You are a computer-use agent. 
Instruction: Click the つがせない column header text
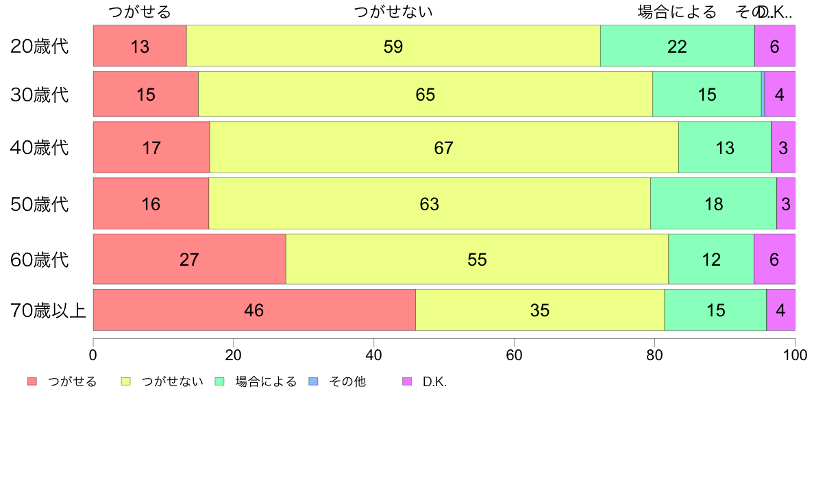[x=393, y=12]
